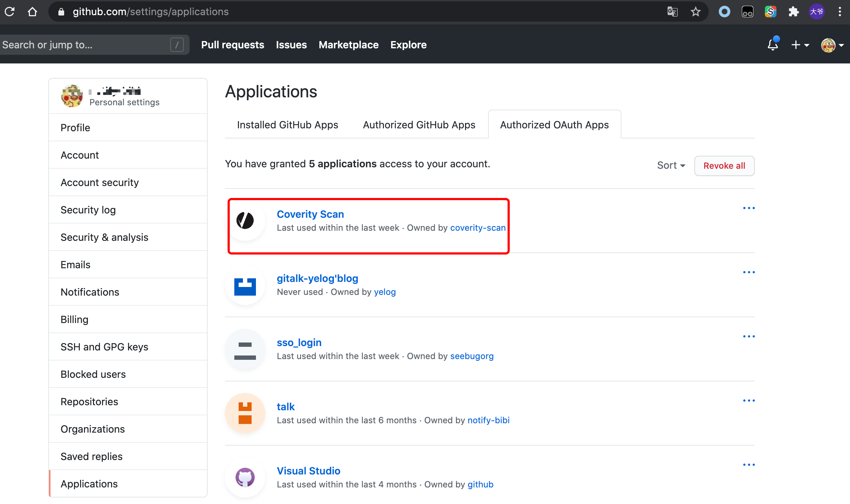
Task: Open options menu for sso_login
Action: 749,336
